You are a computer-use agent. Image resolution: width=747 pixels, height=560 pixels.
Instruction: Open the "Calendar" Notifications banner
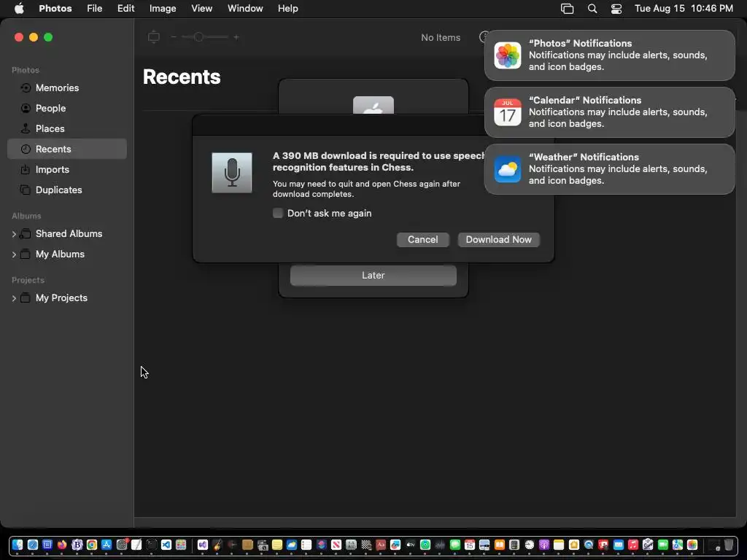coord(609,112)
